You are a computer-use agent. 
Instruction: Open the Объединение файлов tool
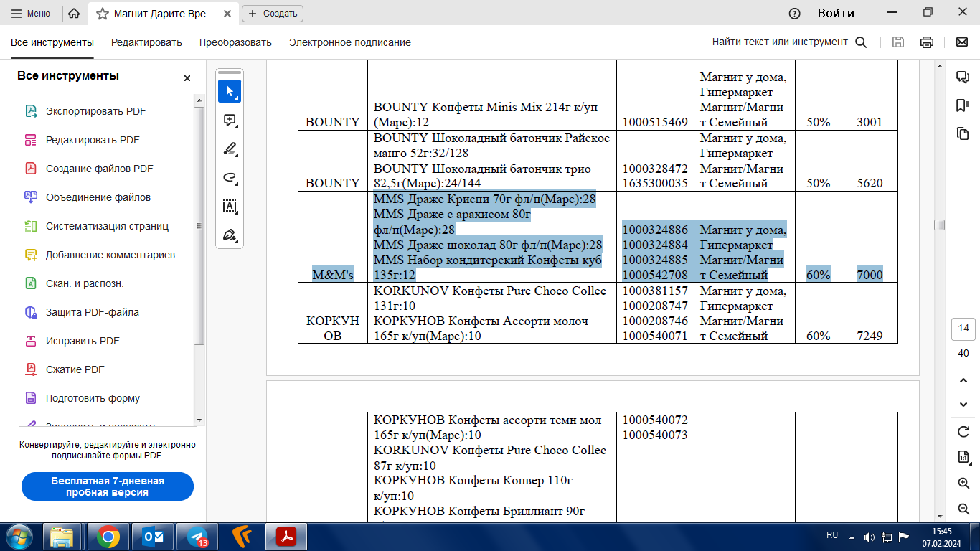click(x=98, y=197)
